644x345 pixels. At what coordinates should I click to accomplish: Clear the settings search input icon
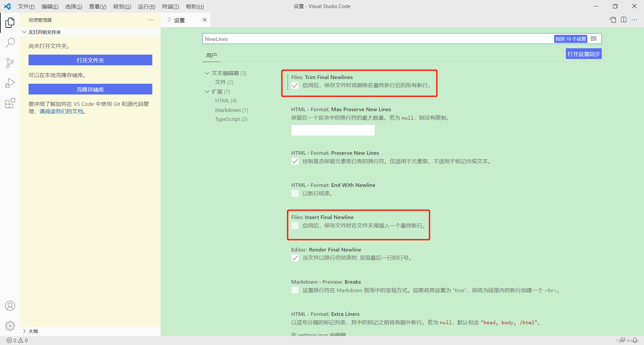coord(594,39)
